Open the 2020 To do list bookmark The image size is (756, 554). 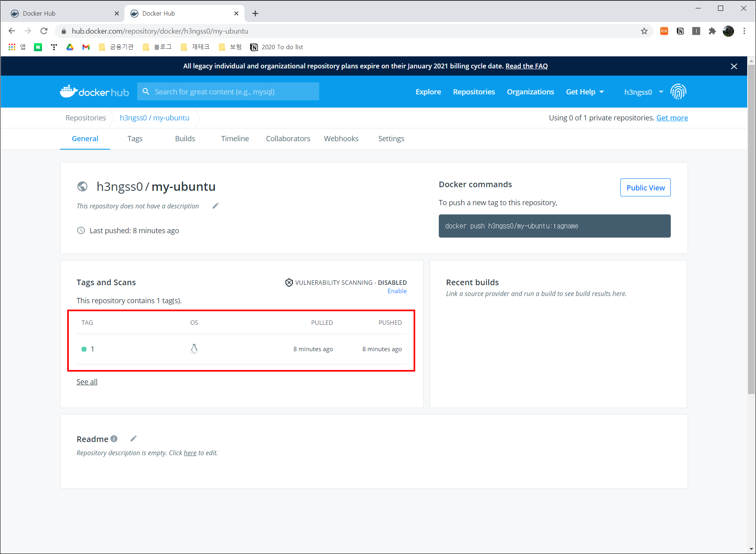[x=276, y=47]
